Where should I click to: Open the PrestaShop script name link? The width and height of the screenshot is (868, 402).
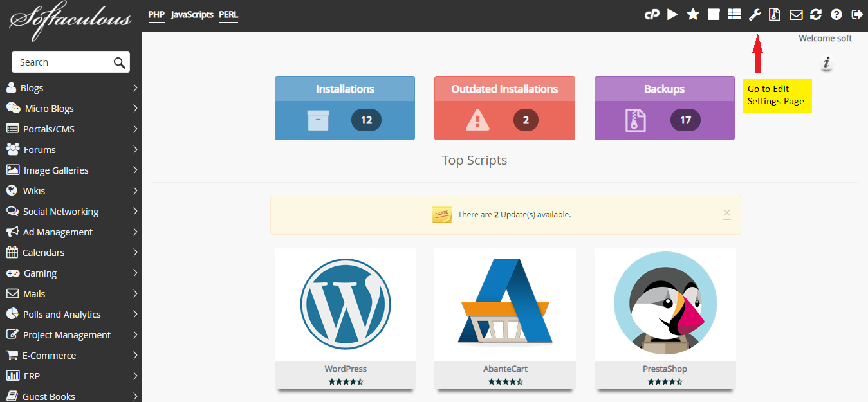(665, 369)
